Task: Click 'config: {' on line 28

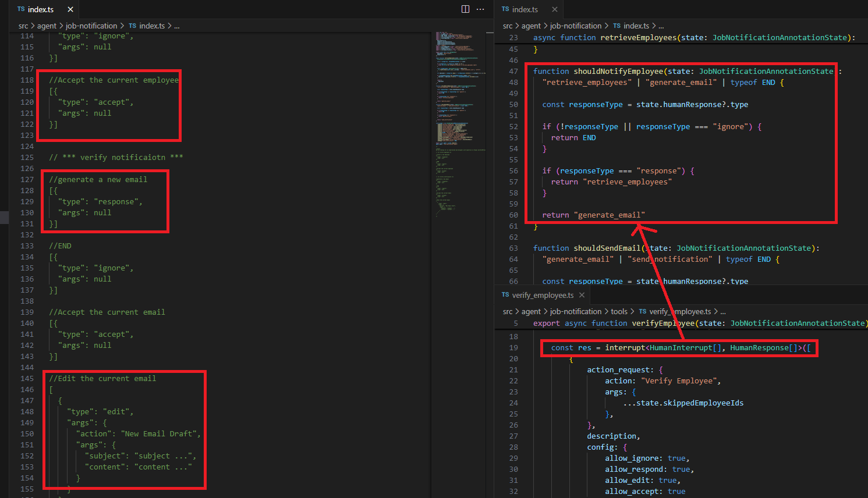Action: [x=607, y=447]
